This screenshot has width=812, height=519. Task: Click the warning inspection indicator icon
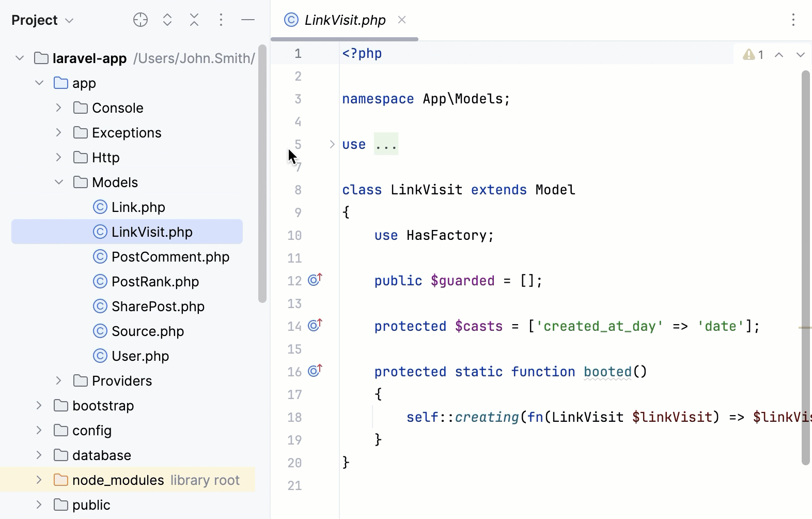[x=749, y=55]
